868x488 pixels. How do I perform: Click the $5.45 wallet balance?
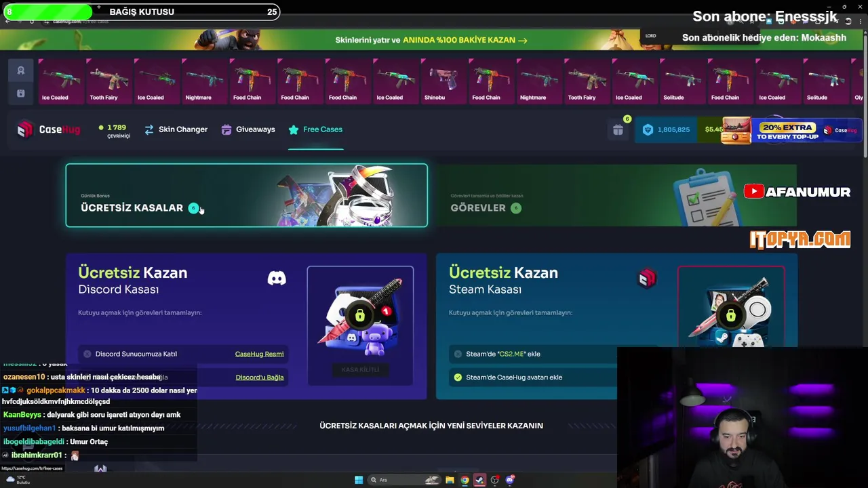tap(714, 129)
